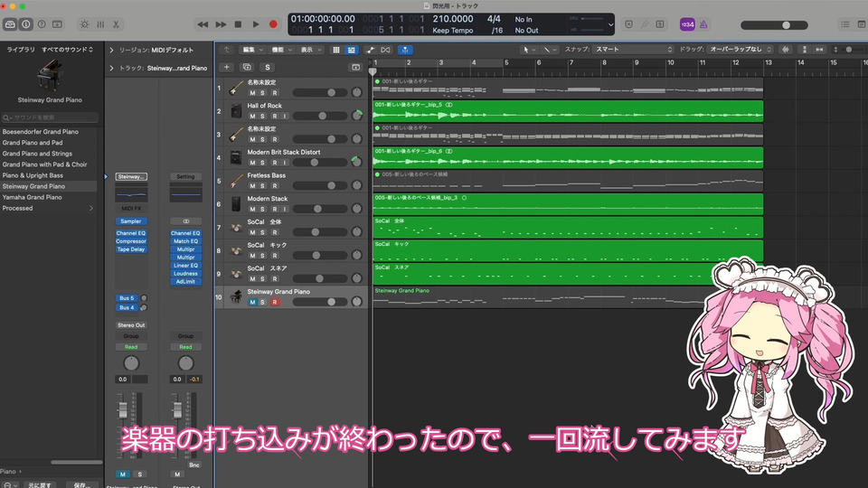The height and width of the screenshot is (488, 868).
Task: Mute the Hall of Rock track
Action: [x=252, y=117]
